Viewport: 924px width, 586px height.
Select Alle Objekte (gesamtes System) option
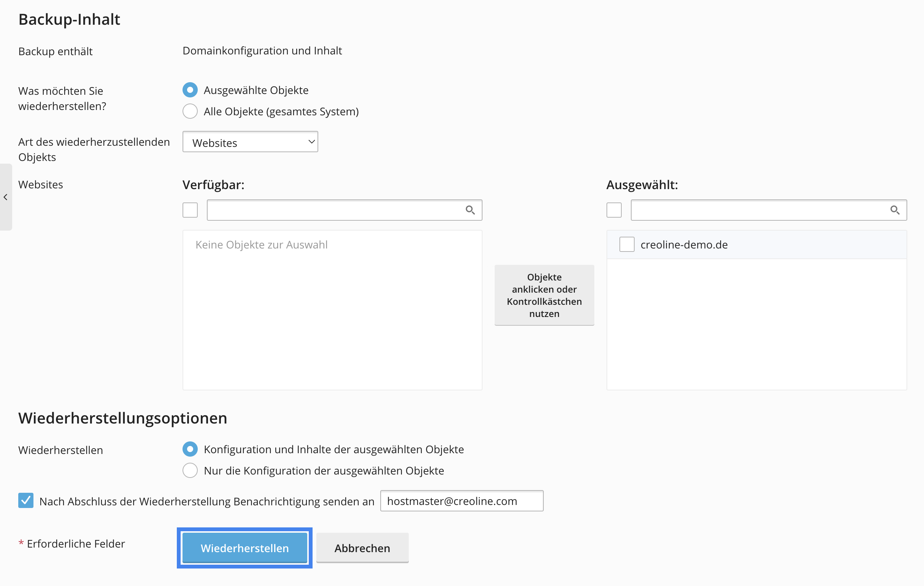tap(190, 111)
